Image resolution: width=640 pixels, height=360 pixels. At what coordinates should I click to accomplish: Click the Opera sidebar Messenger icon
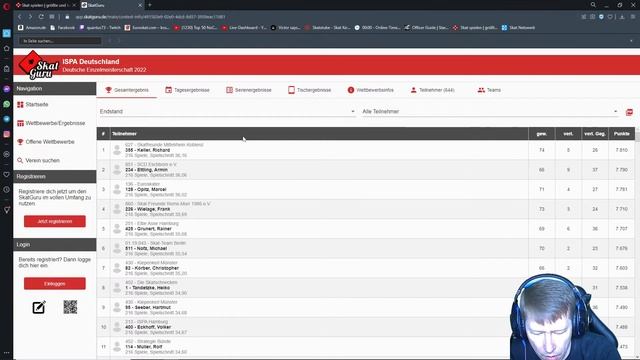[7, 89]
